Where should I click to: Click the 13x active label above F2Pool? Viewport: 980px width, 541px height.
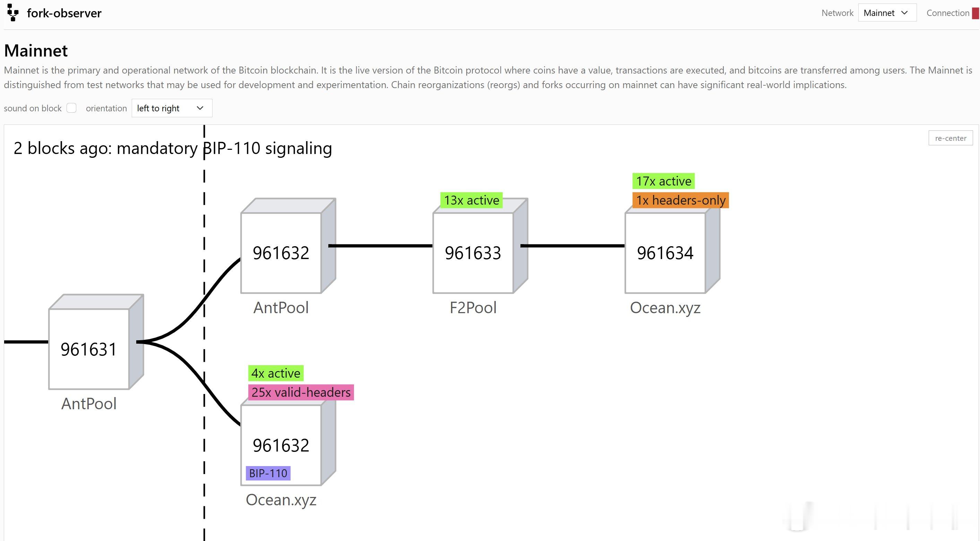point(471,200)
